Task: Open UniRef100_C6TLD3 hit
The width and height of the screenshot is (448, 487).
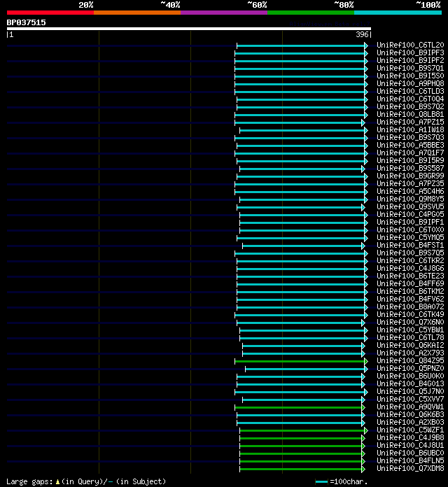Action: (x=410, y=91)
